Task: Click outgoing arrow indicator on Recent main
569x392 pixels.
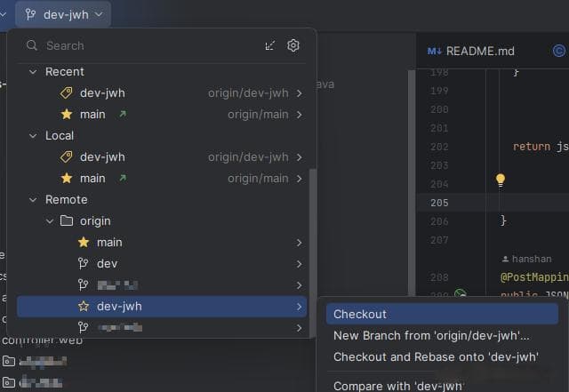Action: tap(123, 115)
